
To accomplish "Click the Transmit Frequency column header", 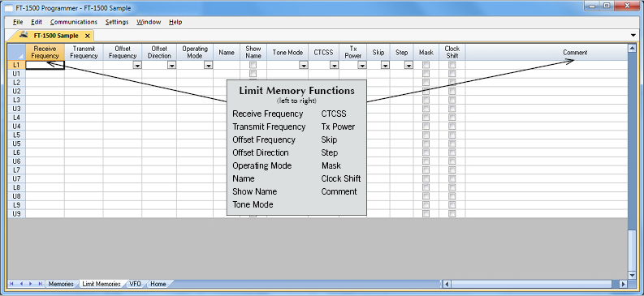I will [84, 52].
